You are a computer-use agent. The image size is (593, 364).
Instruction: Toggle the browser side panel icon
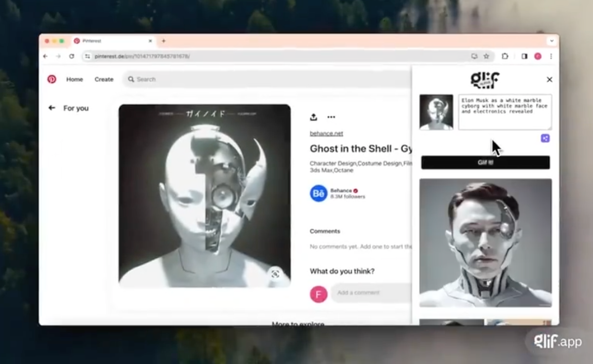(x=524, y=56)
